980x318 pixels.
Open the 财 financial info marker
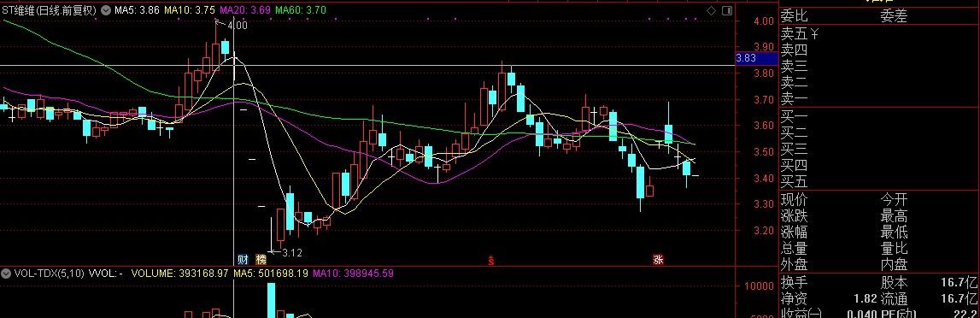pyautogui.click(x=243, y=259)
